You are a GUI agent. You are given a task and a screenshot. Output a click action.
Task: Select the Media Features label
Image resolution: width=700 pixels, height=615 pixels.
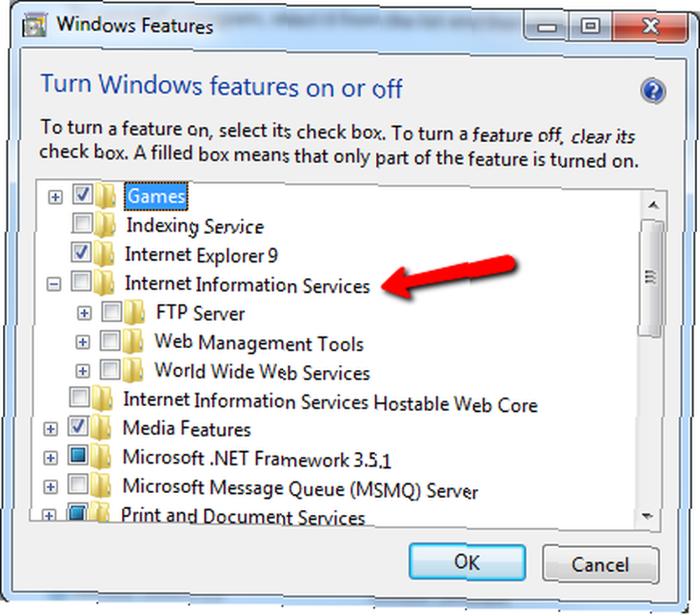pos(187,429)
